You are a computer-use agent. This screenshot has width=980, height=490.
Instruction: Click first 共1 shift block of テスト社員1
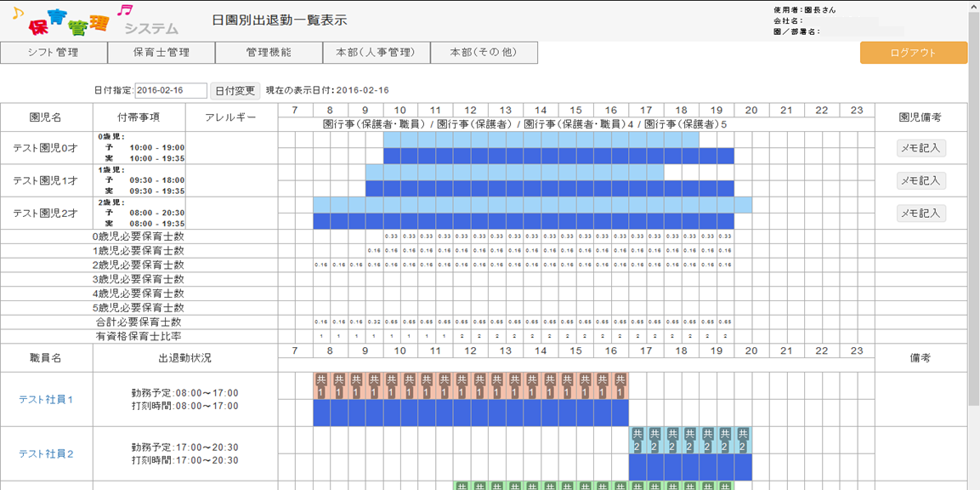(x=321, y=385)
